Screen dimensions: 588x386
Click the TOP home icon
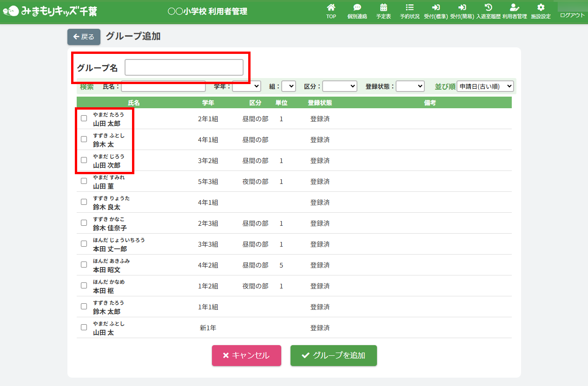(x=331, y=8)
